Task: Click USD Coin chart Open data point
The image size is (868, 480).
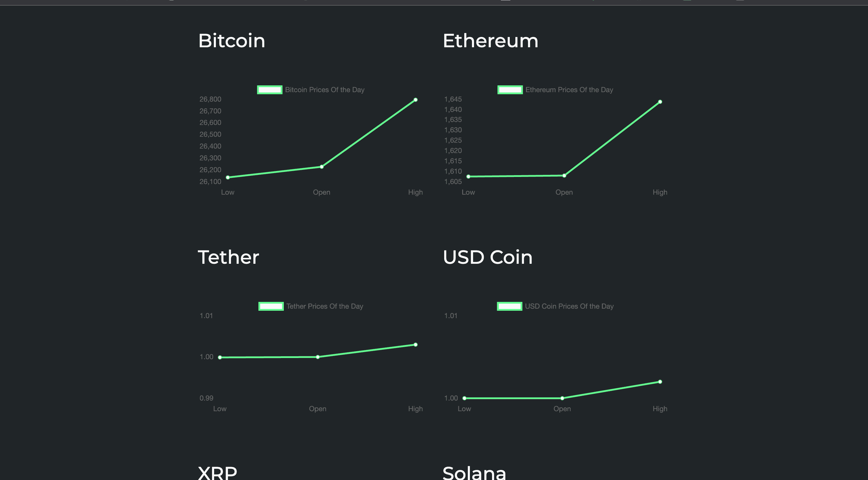Action: point(562,398)
